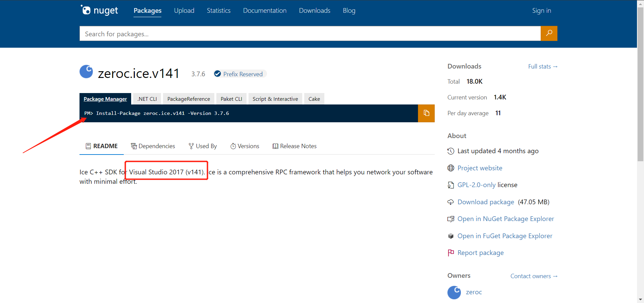
Task: Focus the Search for packages field
Action: click(x=310, y=34)
